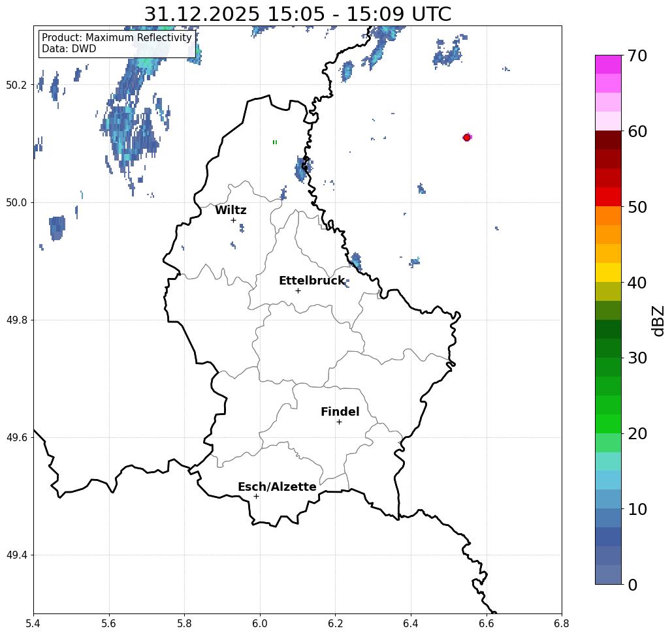Click the colorbar tick label 0
Screen dimensions: 672x635
633,585
